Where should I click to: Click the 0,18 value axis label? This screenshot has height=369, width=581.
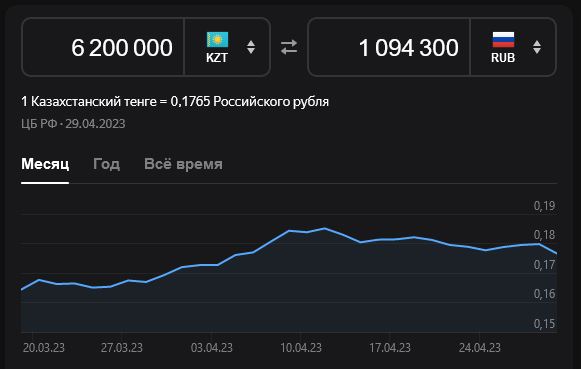[544, 235]
